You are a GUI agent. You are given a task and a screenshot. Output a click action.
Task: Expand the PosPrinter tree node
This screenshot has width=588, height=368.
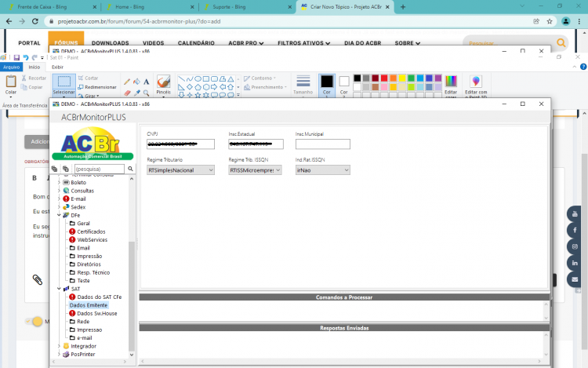pyautogui.click(x=59, y=354)
